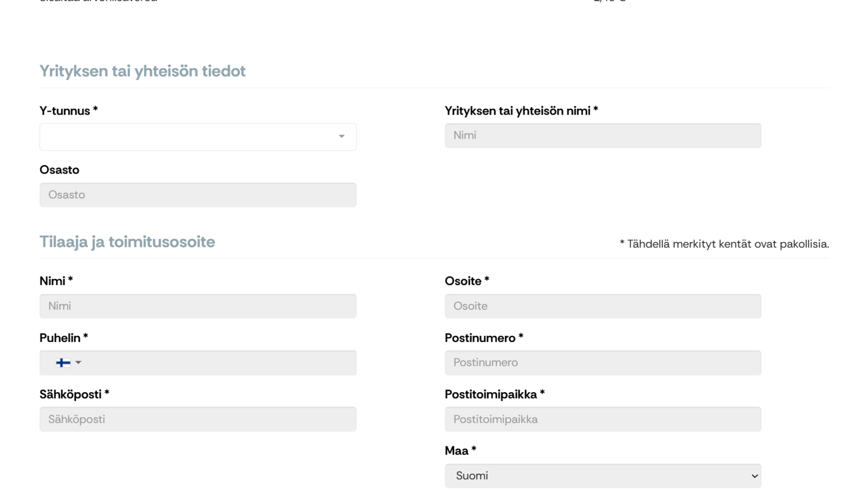This screenshot has height=504, width=861.
Task: Click the Finnish flag icon in Puhelin field
Action: (x=63, y=363)
